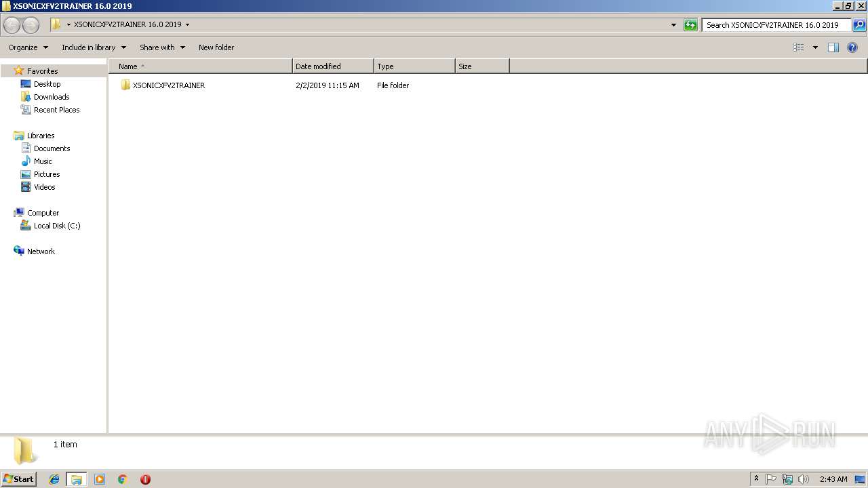The image size is (868, 488).
Task: Open the view options dropdown arrow
Action: pyautogui.click(x=815, y=47)
